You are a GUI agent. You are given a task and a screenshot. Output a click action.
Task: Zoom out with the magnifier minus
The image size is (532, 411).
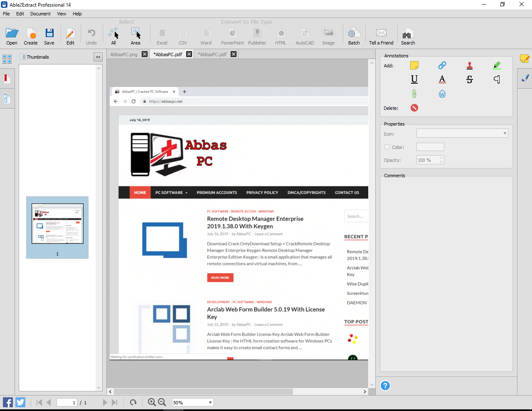pyautogui.click(x=162, y=402)
